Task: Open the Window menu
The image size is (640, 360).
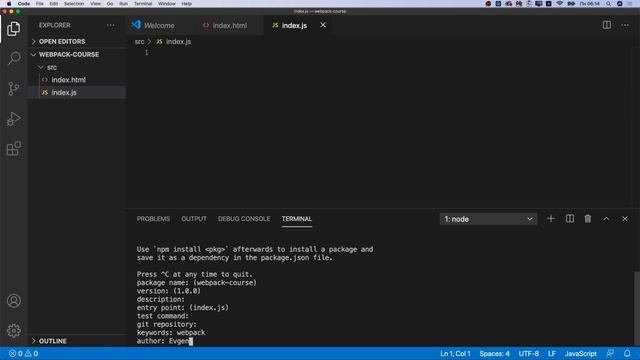Action: (167, 4)
